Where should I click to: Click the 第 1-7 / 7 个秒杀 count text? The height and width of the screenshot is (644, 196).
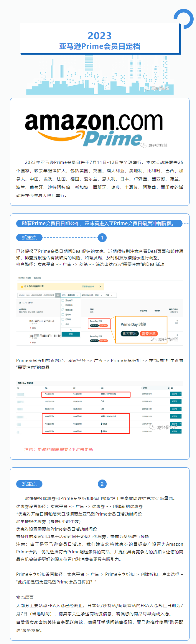[26, 303]
